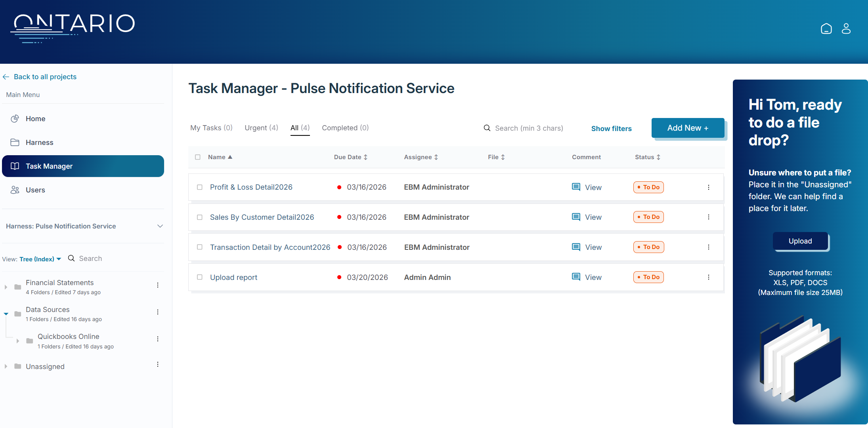Open comment icon for Profit & Loss Detail2026
Image resolution: width=868 pixels, height=428 pixels.
[576, 187]
